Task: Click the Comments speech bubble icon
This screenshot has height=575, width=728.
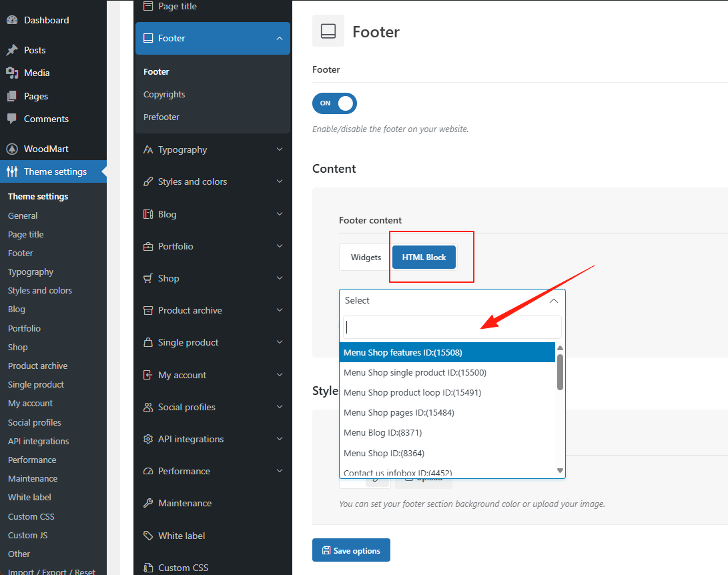Action: tap(12, 119)
